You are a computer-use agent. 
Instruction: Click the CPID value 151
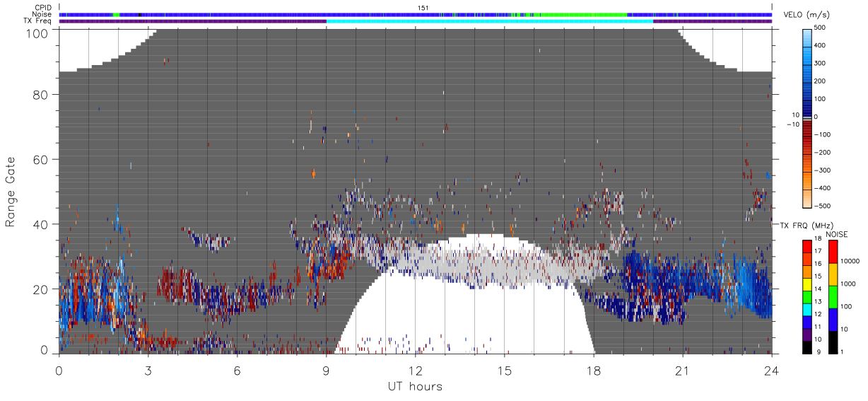(x=423, y=8)
